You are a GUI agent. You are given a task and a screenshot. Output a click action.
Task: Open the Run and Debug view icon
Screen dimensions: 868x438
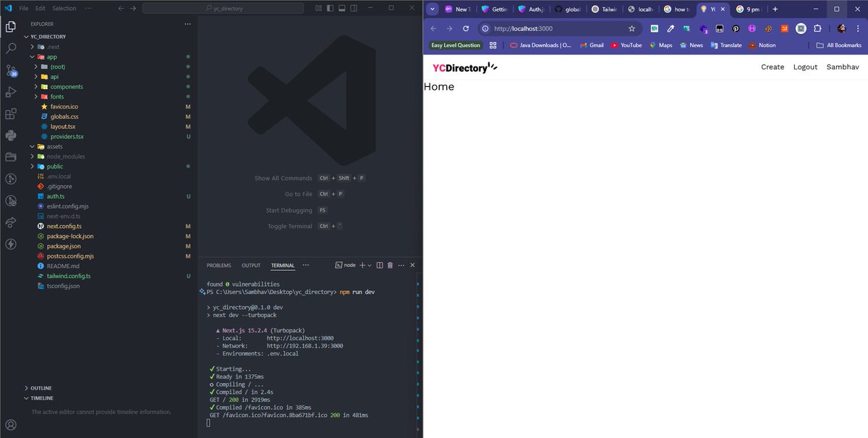(11, 92)
